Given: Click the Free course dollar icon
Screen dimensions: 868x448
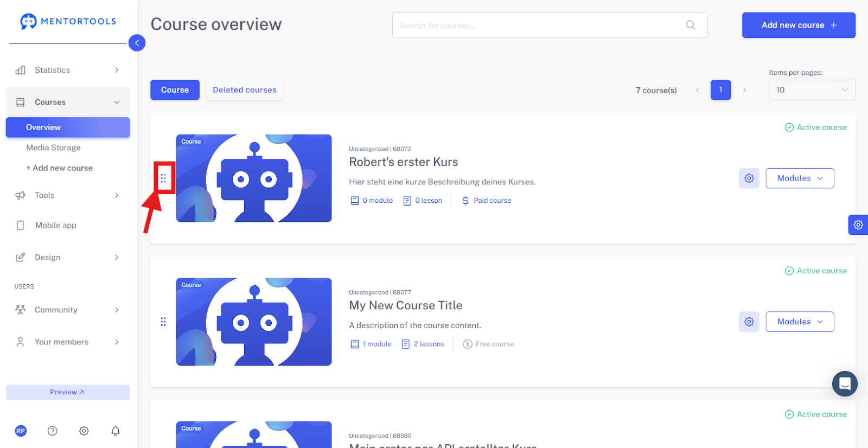Looking at the screenshot, I should pyautogui.click(x=468, y=344).
